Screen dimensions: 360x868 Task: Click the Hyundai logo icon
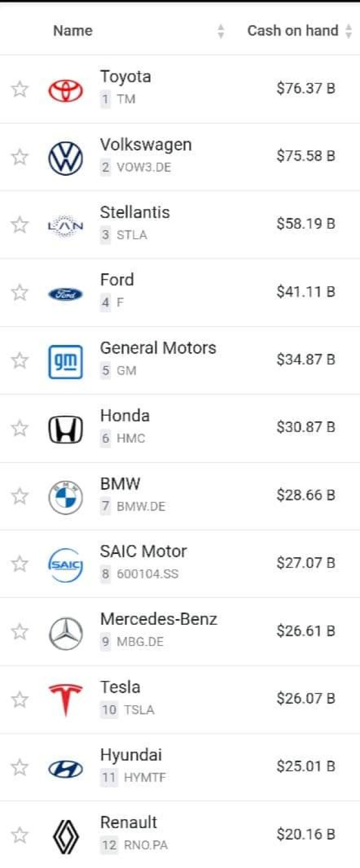coord(65,769)
